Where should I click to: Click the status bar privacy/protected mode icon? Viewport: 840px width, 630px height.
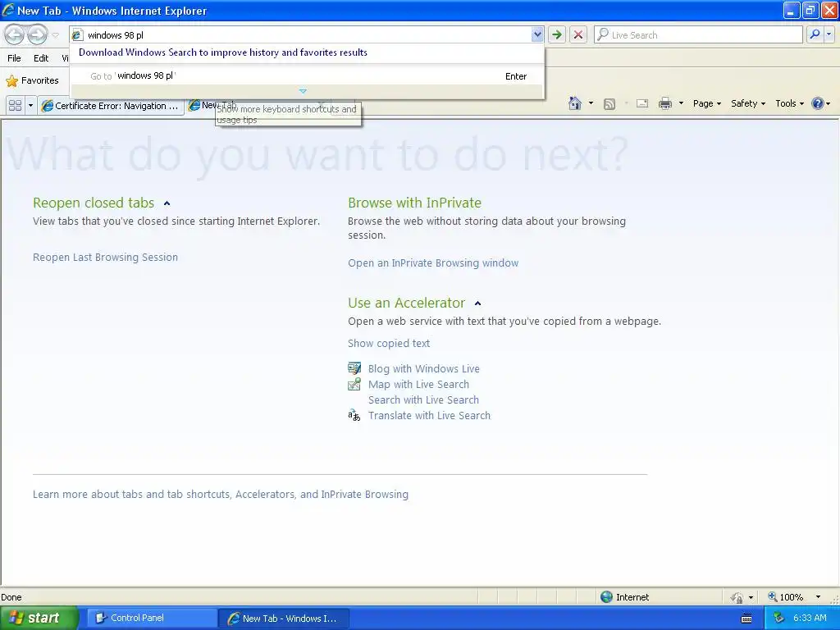click(x=737, y=597)
